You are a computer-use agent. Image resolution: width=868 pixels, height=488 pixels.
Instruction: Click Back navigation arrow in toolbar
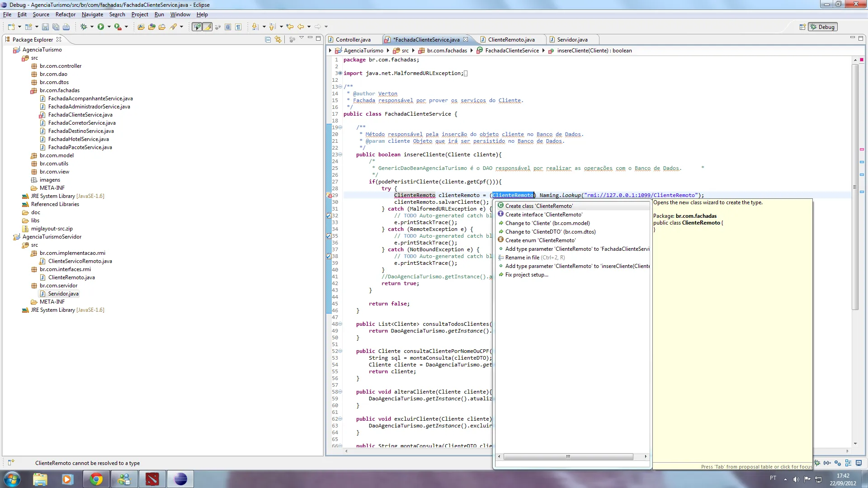pyautogui.click(x=301, y=27)
